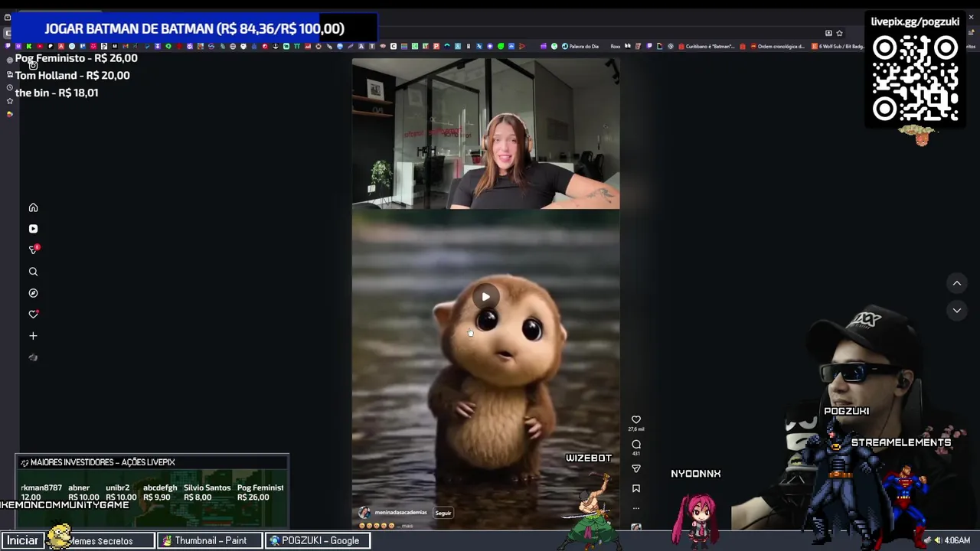Share the reel via paper-plane icon
This screenshot has width=980, height=551.
click(636, 468)
